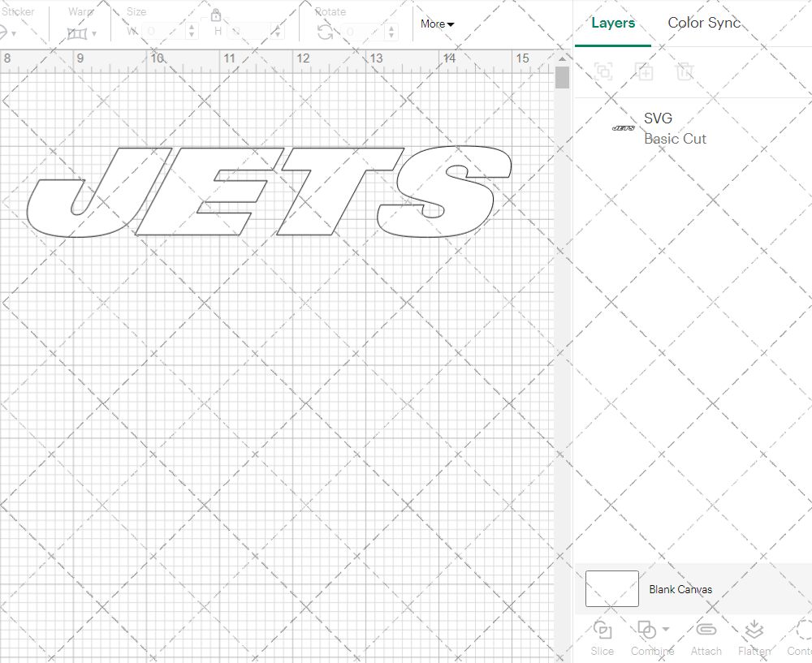Click the Height size input field

pyautogui.click(x=250, y=32)
